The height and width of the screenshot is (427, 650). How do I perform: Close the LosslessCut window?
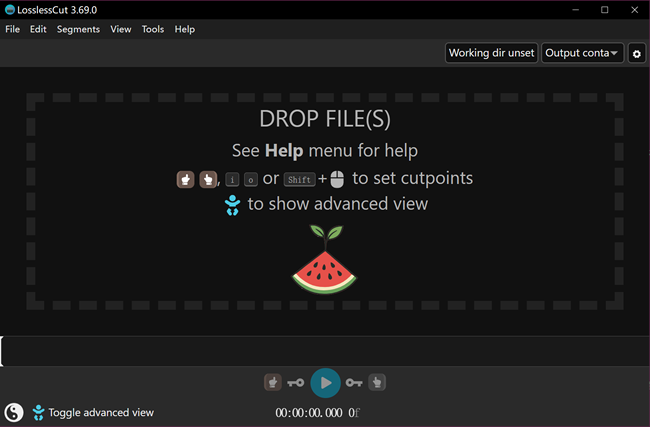(x=635, y=10)
